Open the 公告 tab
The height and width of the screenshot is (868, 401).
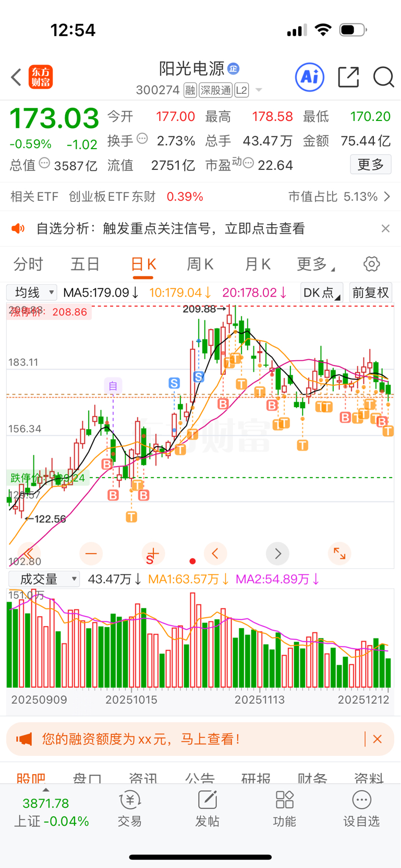[x=200, y=778]
